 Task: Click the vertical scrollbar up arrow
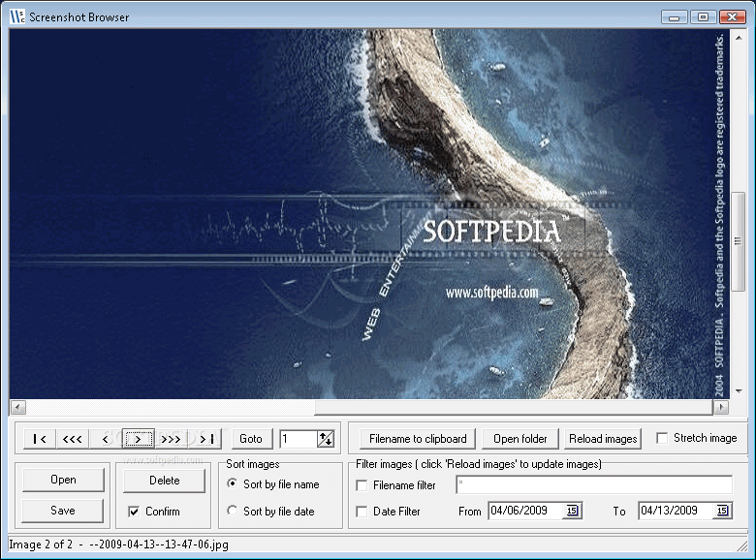[x=739, y=38]
